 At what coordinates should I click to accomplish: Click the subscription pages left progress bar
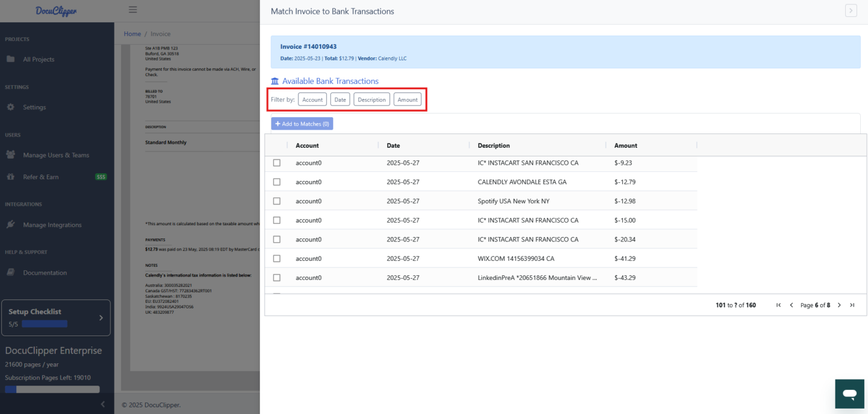52,389
